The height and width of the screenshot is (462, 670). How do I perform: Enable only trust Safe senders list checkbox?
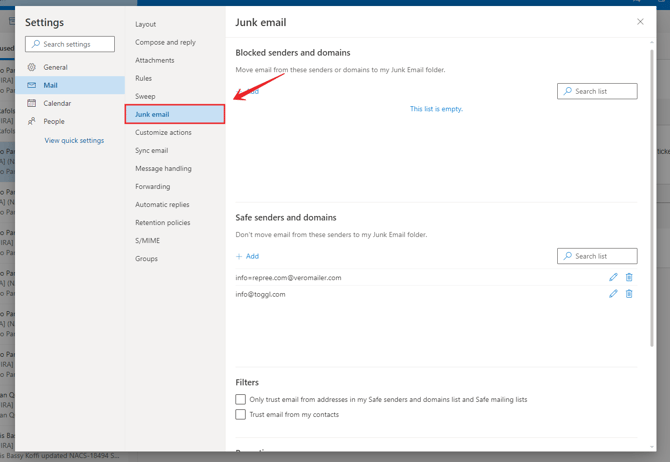pyautogui.click(x=241, y=399)
